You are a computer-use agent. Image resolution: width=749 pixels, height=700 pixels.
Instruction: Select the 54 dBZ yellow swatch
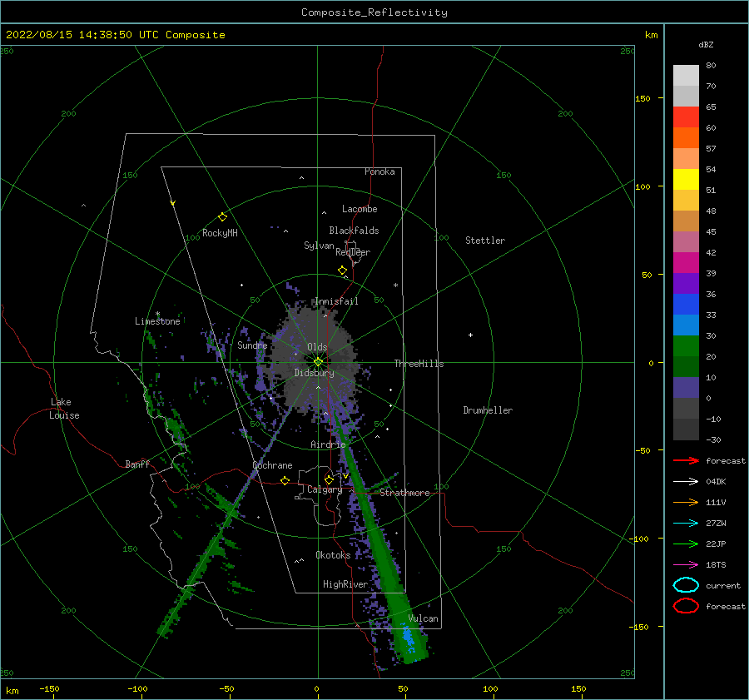tap(686, 180)
